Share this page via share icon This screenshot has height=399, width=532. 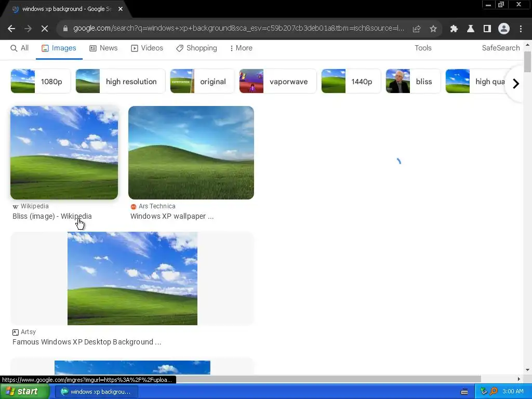(417, 29)
